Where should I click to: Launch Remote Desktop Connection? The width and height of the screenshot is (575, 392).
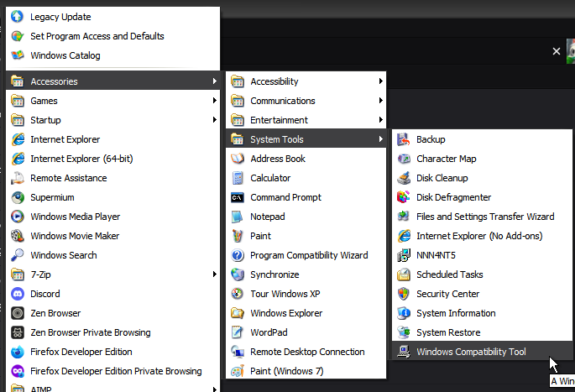click(x=306, y=352)
